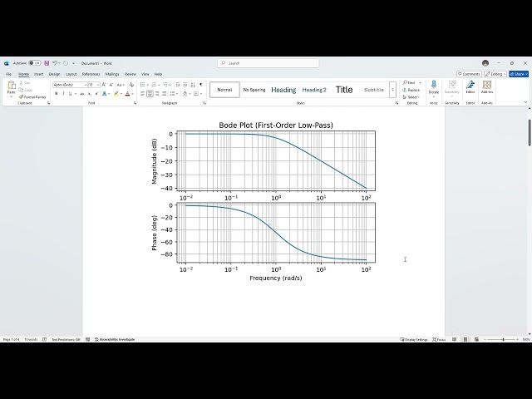Align text to the right
The width and height of the screenshot is (532, 399).
click(x=157, y=94)
